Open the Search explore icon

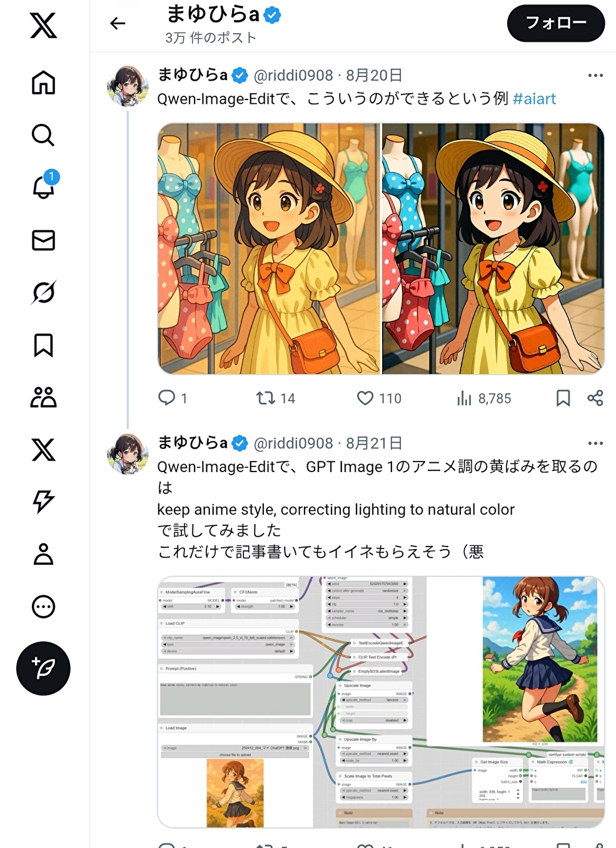click(43, 134)
